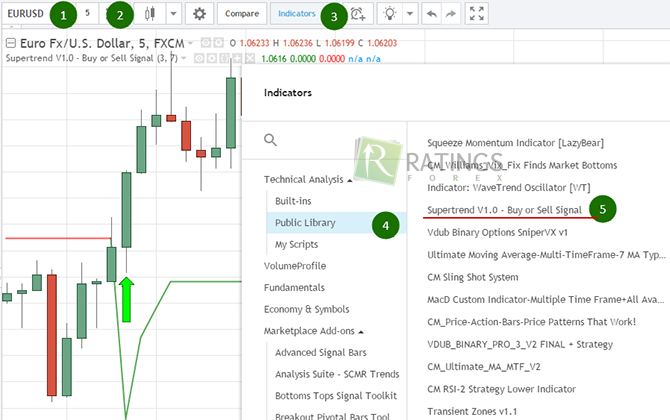Select the 5 minute interval button
This screenshot has height=420, width=670.
(x=87, y=14)
